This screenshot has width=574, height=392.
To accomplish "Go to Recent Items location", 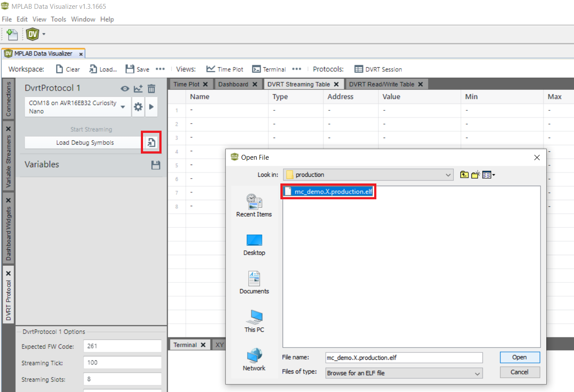I will (254, 205).
